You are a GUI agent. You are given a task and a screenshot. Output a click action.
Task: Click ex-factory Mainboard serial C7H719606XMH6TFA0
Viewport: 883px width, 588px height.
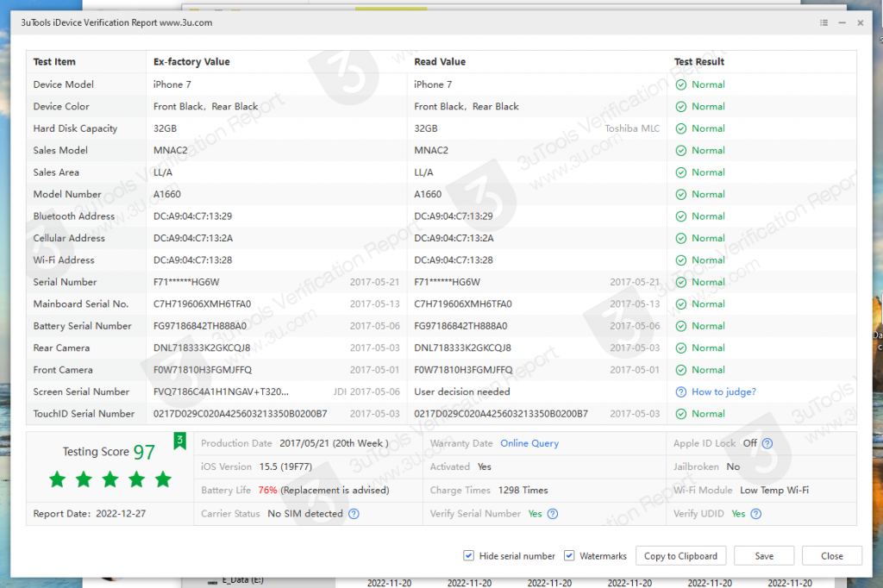click(x=202, y=304)
